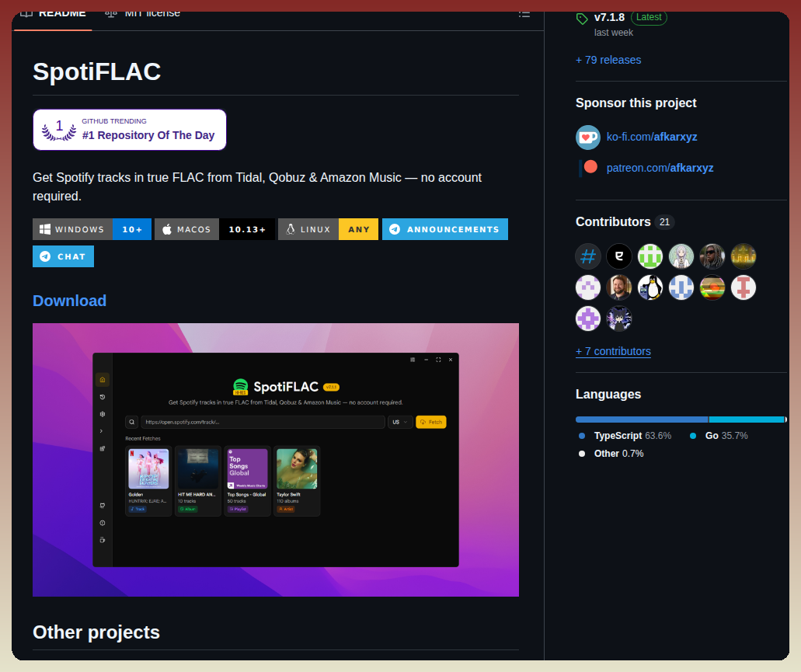The width and height of the screenshot is (801, 672).
Task: Switch to the MIT license tab
Action: pos(142,16)
